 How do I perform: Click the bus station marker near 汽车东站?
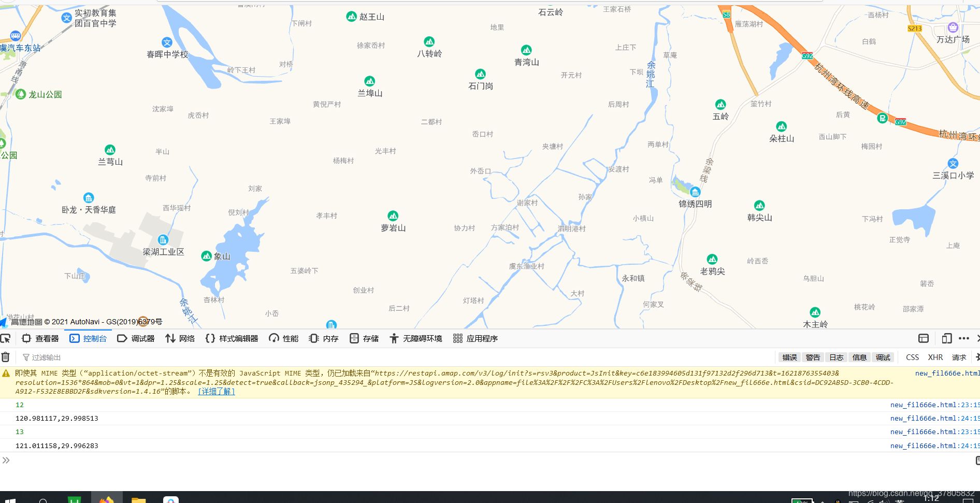point(16,36)
